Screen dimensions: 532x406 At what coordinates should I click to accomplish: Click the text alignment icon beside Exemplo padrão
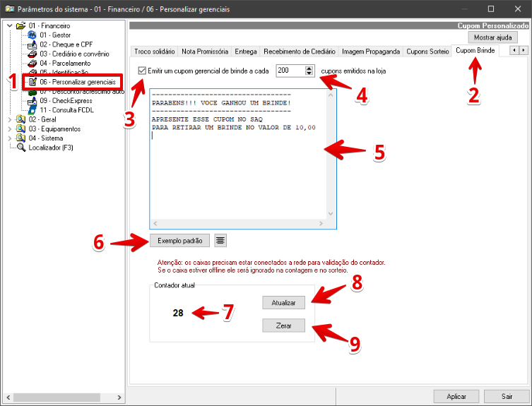pos(220,241)
